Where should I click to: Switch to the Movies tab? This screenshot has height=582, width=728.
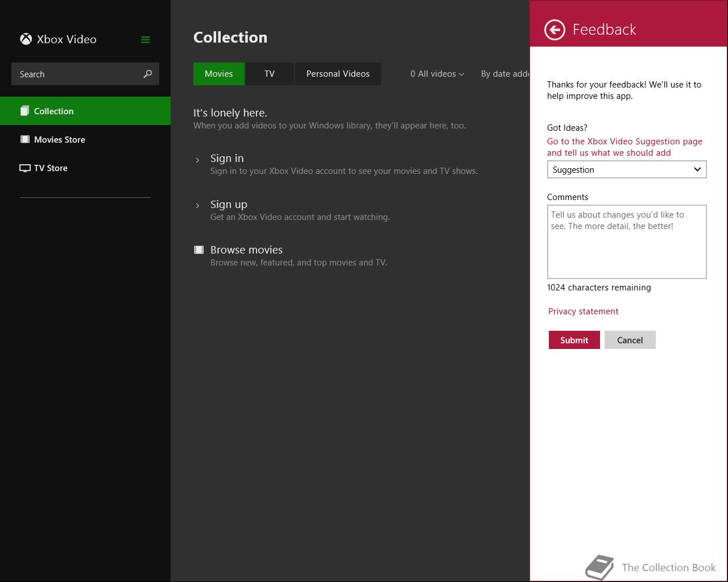(219, 74)
